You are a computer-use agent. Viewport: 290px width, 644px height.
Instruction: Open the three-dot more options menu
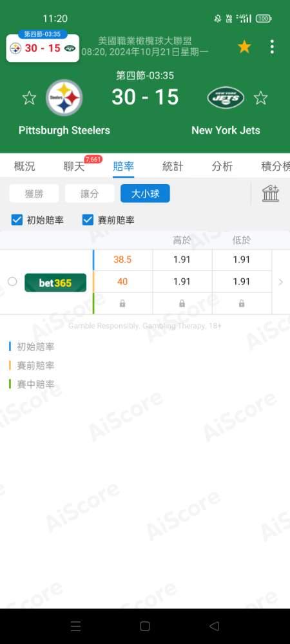point(272,47)
